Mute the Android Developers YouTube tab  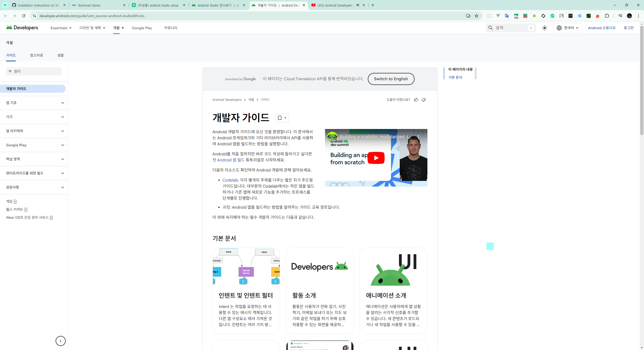coord(357,5)
